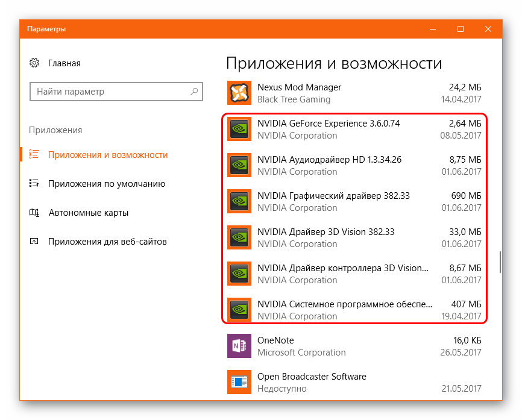This screenshot has height=420, width=522.
Task: Select the OneNote entry
Action: pos(354,346)
